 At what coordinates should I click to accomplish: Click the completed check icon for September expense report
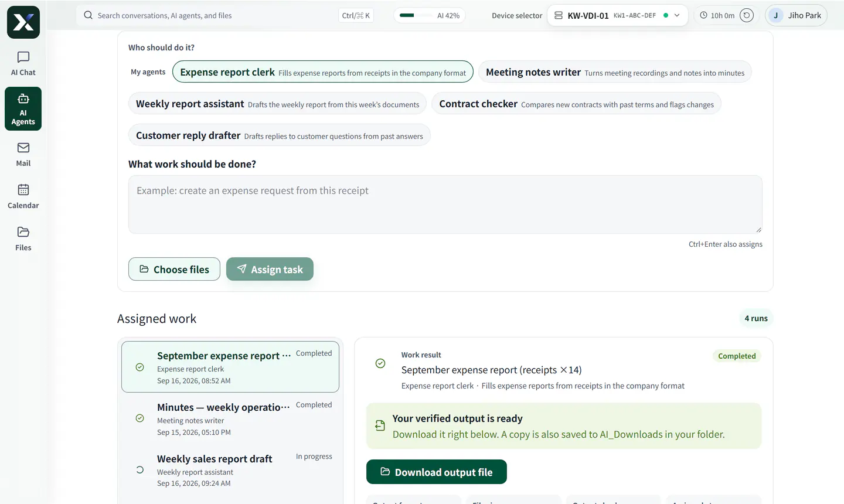pos(139,367)
